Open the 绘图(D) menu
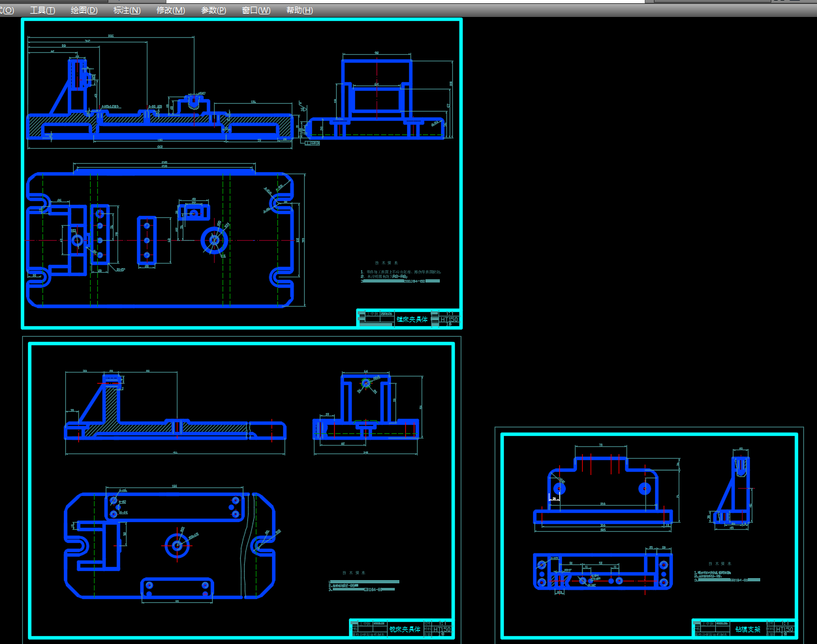This screenshot has height=644, width=817. tap(84, 10)
